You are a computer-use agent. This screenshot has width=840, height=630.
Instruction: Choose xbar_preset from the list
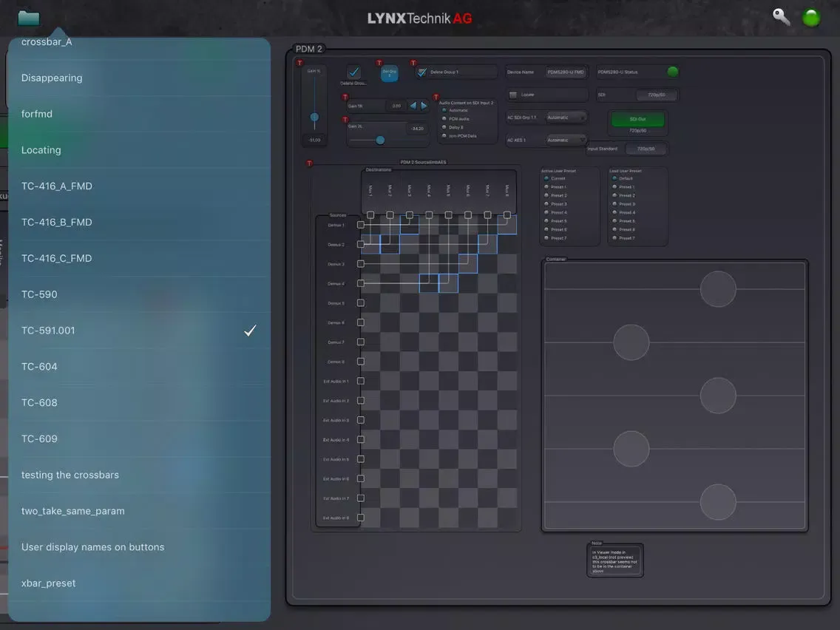(x=139, y=583)
